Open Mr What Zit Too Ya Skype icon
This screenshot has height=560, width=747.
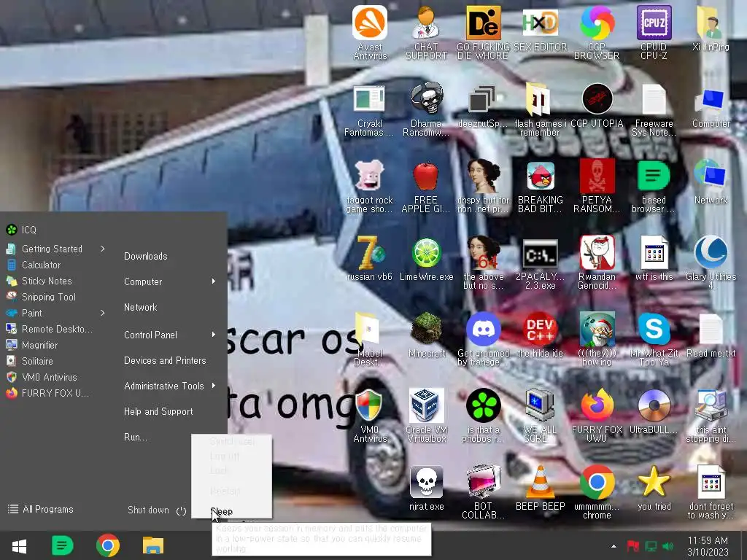coord(654,339)
